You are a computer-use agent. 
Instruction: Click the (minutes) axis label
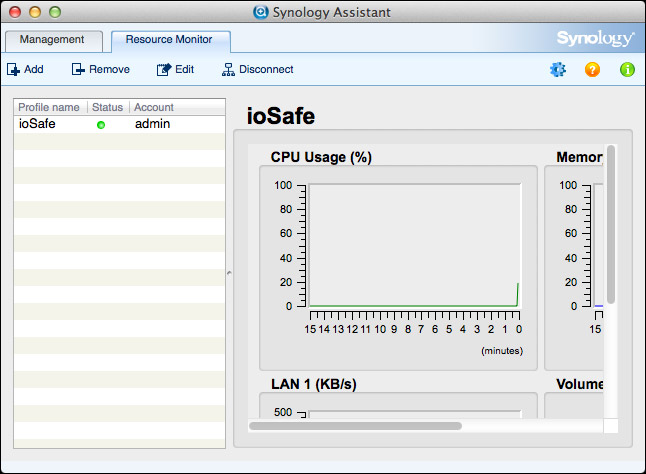[x=502, y=351]
